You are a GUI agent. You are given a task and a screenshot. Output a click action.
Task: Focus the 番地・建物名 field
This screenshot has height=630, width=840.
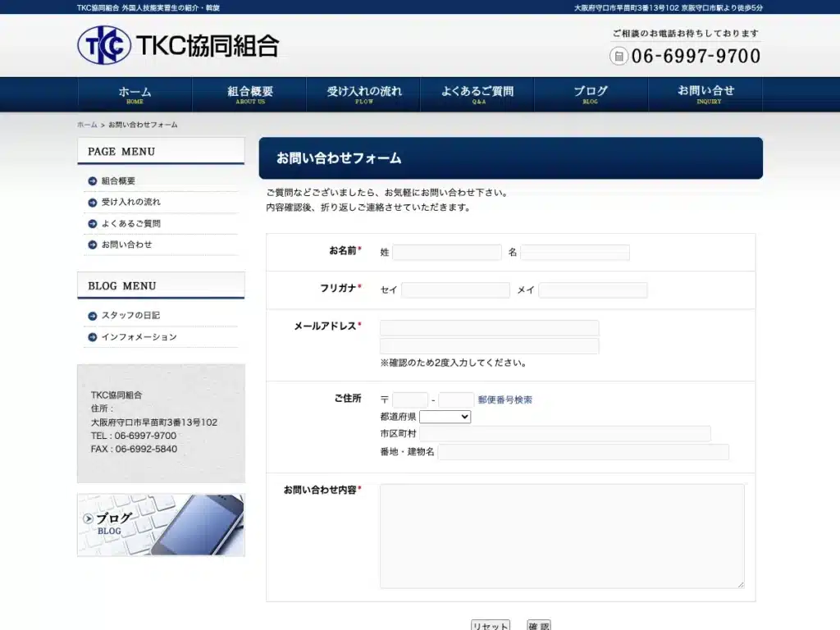(583, 452)
